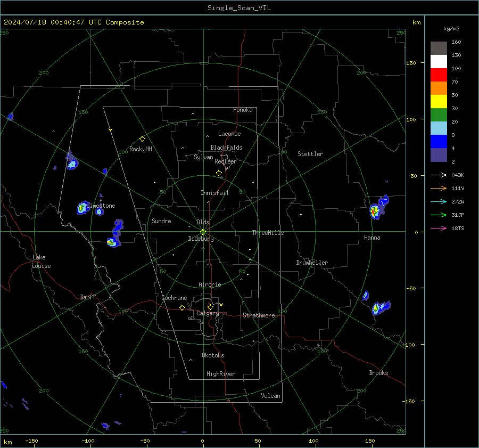This screenshot has width=479, height=448.
Task: Click the Brooks label
Action: tap(378, 373)
